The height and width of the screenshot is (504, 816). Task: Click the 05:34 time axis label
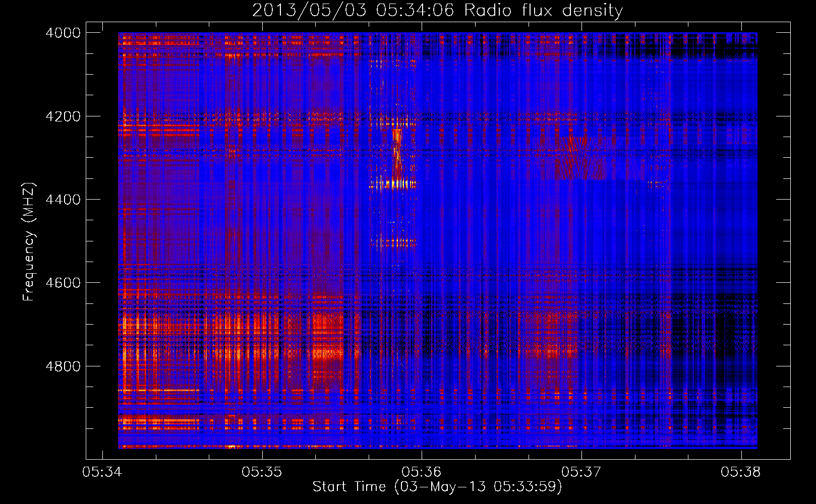pos(102,472)
